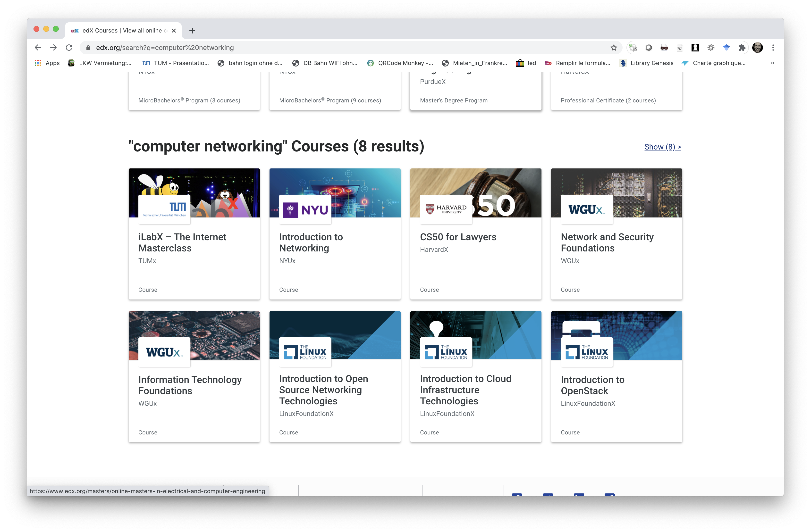Open the Remplir le formula... bookmark
This screenshot has width=811, height=532.
coord(578,63)
